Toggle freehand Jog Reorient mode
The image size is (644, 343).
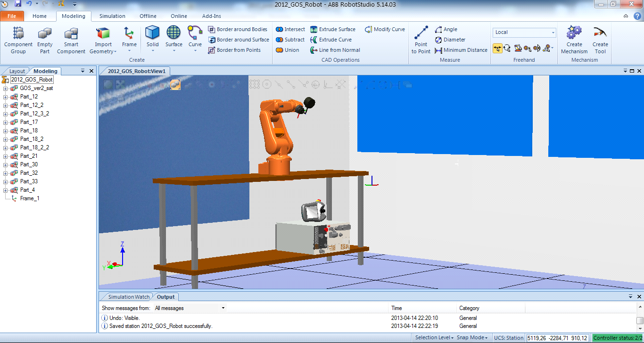click(x=537, y=48)
